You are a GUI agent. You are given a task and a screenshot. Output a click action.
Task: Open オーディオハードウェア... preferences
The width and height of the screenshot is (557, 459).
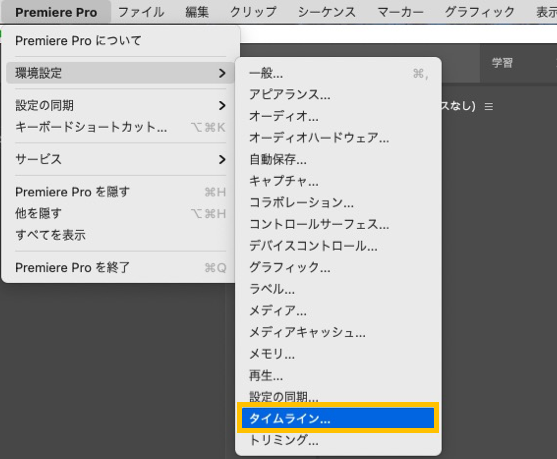pos(338,137)
